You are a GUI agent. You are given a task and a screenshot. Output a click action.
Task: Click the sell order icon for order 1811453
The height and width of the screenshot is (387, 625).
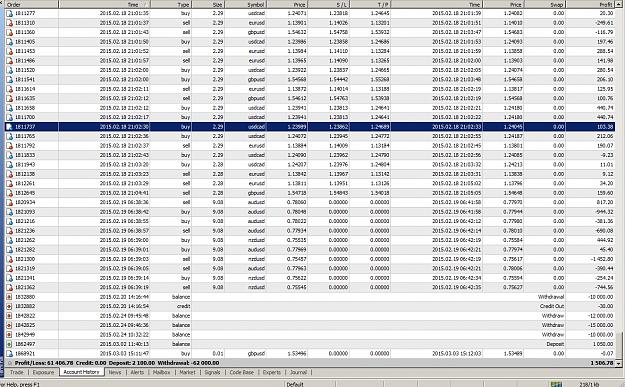[x=10, y=51]
